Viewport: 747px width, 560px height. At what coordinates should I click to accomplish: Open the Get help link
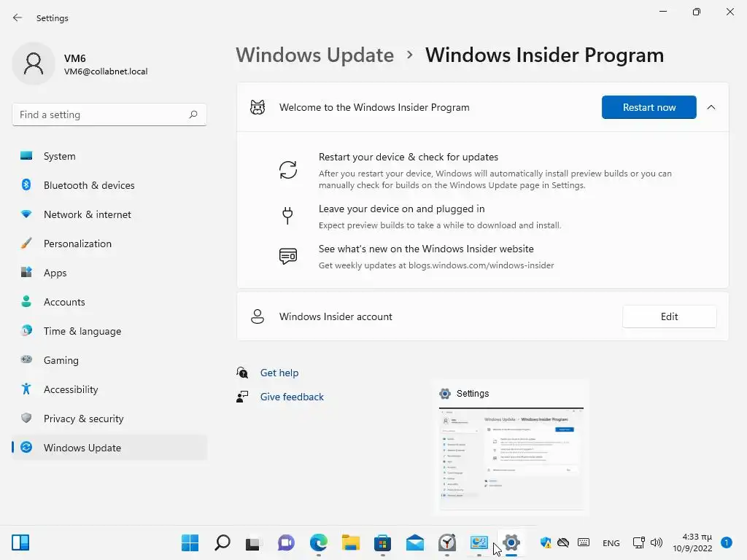(x=279, y=373)
